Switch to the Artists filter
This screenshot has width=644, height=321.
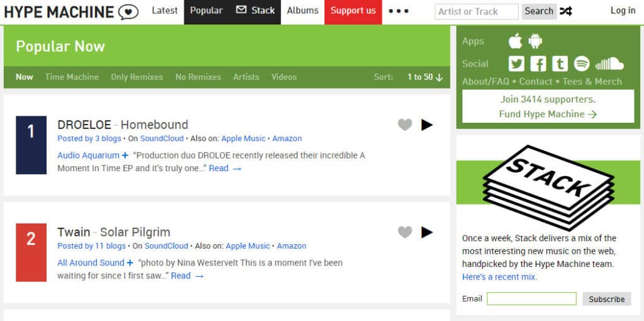246,77
